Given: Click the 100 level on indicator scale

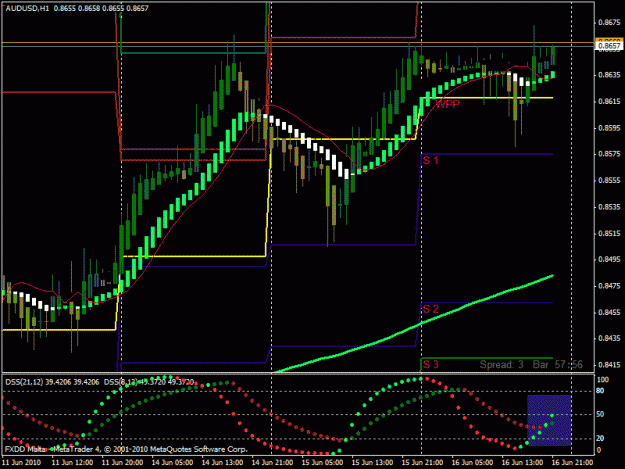Looking at the screenshot, I should [x=603, y=380].
